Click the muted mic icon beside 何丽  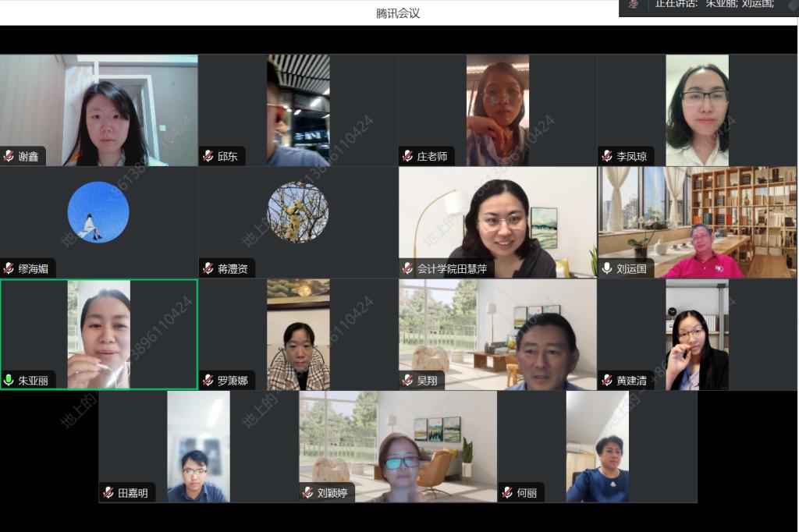click(507, 492)
